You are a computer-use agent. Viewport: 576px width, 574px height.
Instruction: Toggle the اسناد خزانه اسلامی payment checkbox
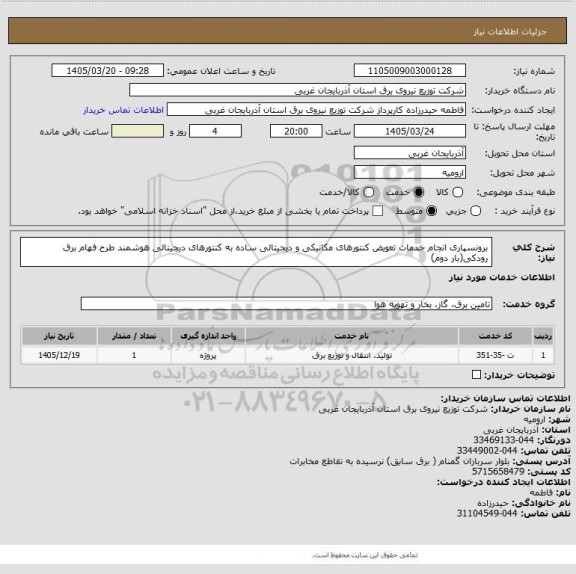click(x=377, y=211)
